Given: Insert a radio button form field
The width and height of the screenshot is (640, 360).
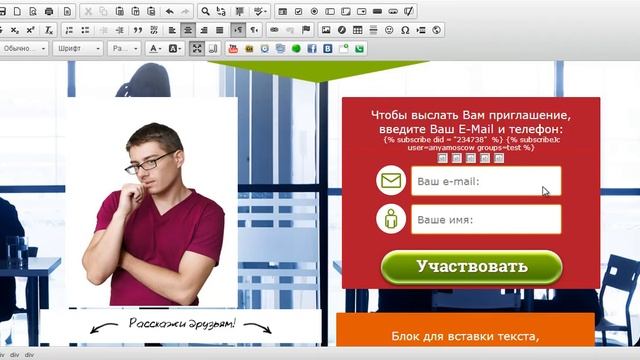Looking at the screenshot, I should point(314,11).
